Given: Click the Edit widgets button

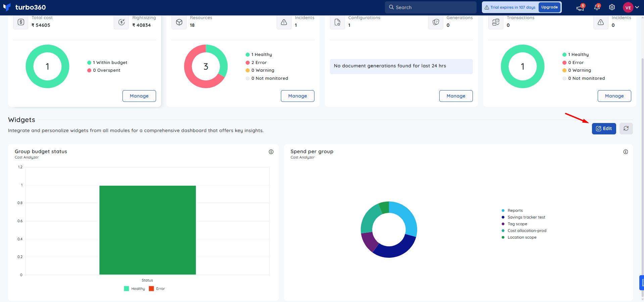Looking at the screenshot, I should pos(604,128).
